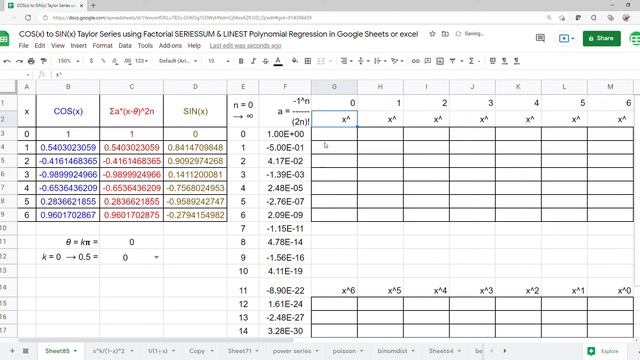
Task: Open the Explore panel button
Action: pos(603,351)
